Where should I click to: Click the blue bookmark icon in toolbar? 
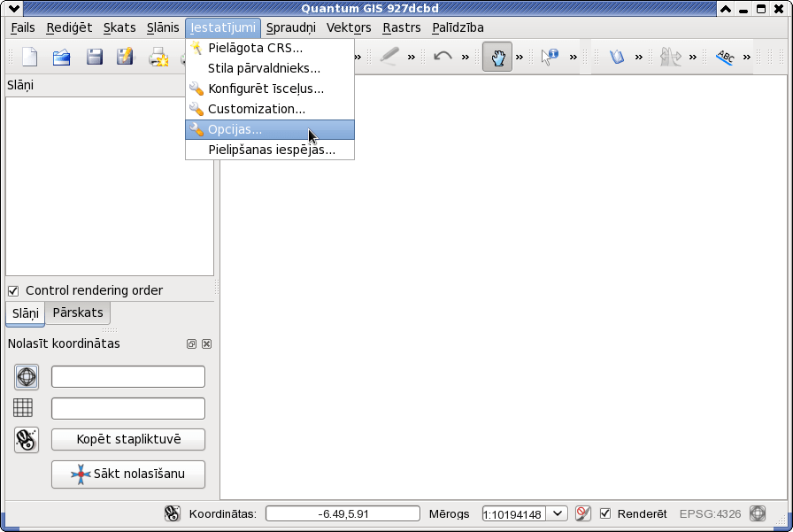coord(617,57)
